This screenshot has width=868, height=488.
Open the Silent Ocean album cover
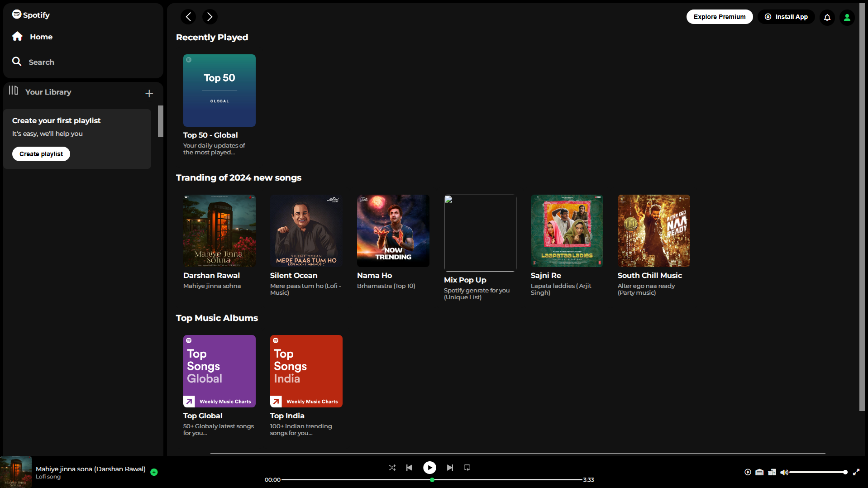click(x=306, y=231)
